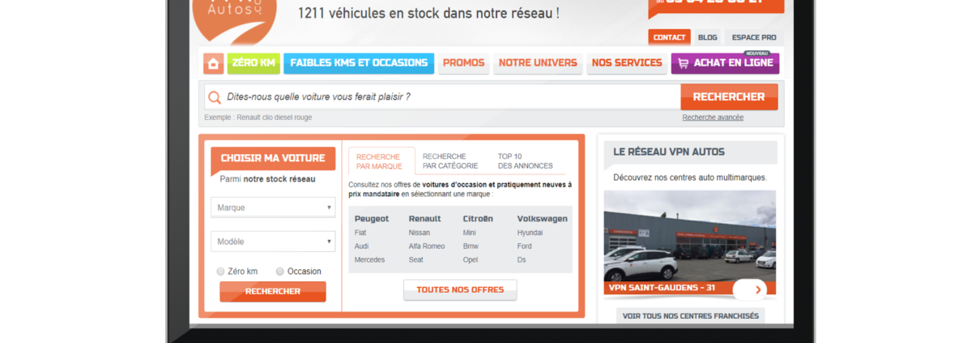This screenshot has width=980, height=343.
Task: Switch to Recherche par catégorie tab
Action: [x=450, y=161]
